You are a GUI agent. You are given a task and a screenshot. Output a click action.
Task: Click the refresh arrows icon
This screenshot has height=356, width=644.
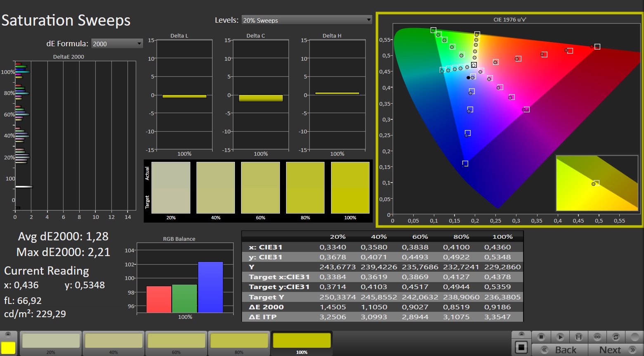(616, 337)
